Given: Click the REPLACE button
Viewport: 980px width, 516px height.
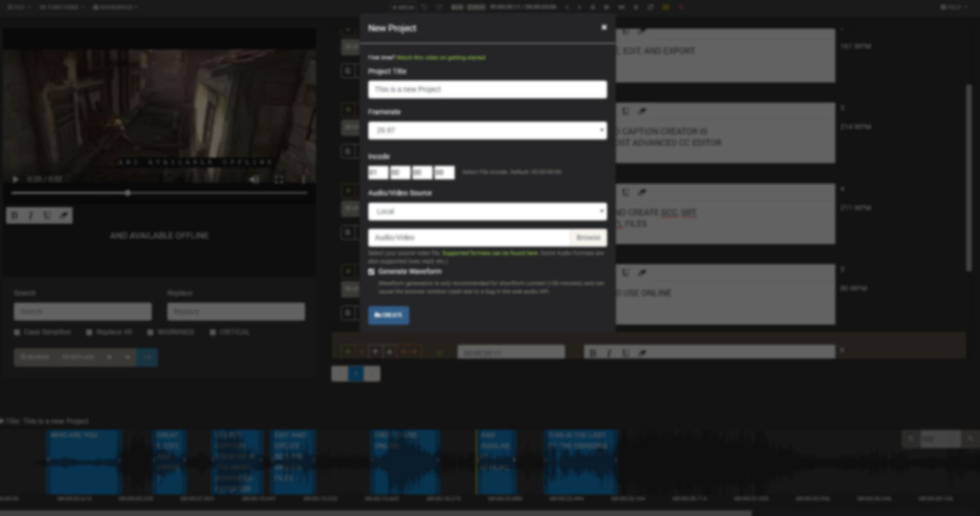Looking at the screenshot, I should 78,357.
